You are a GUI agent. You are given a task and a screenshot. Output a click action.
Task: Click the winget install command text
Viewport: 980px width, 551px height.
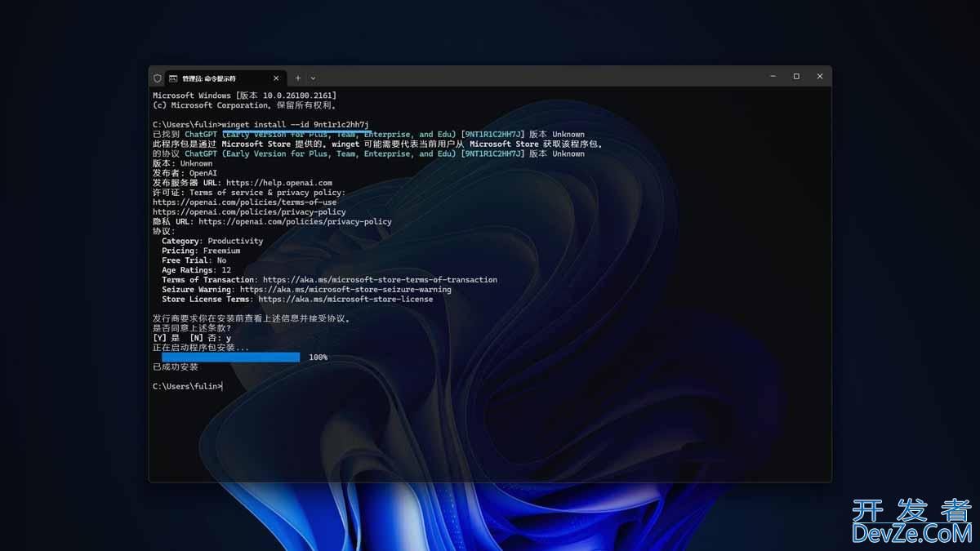[x=296, y=125]
